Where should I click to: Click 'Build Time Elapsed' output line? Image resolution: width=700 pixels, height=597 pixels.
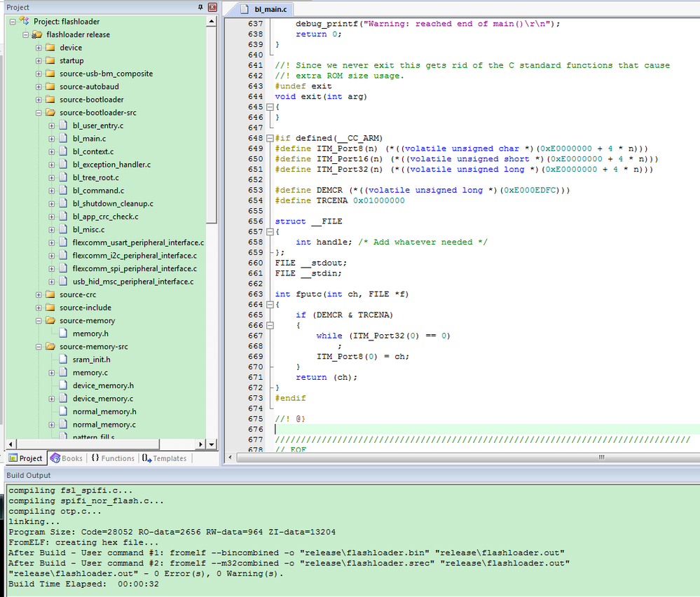(x=83, y=584)
